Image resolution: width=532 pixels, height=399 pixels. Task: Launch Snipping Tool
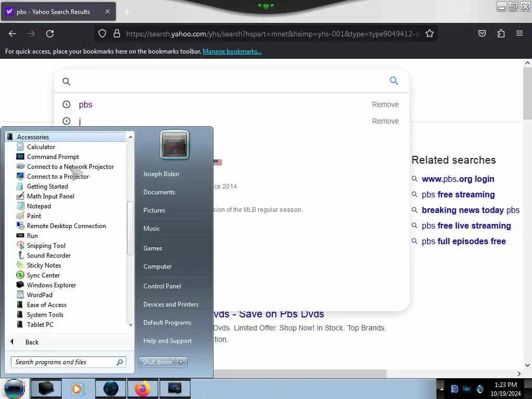pyautogui.click(x=46, y=245)
